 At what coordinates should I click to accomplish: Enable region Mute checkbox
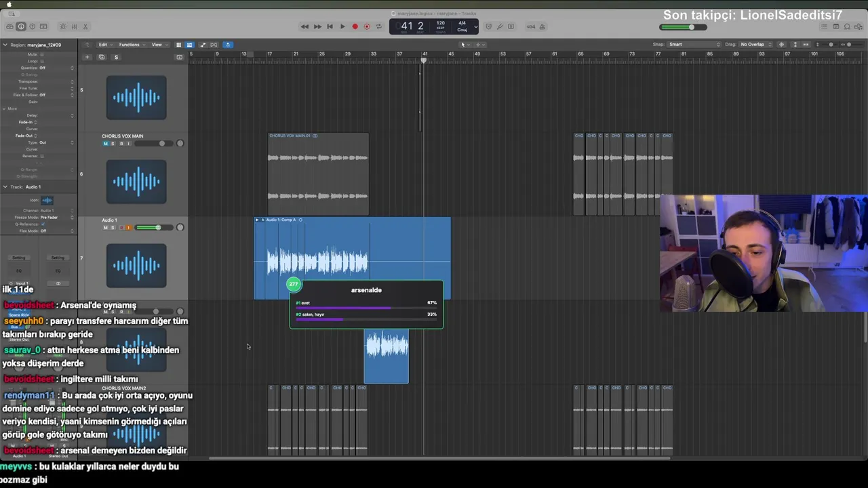point(42,54)
